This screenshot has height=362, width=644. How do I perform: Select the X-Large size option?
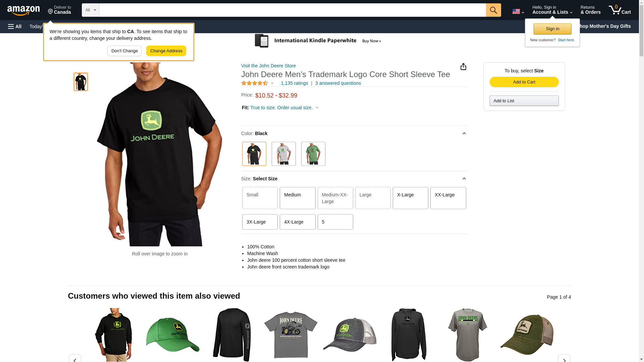[x=410, y=198]
